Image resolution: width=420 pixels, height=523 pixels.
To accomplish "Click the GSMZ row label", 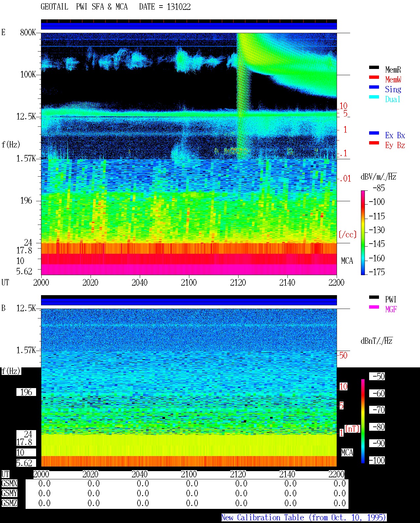I will [x=9, y=503].
